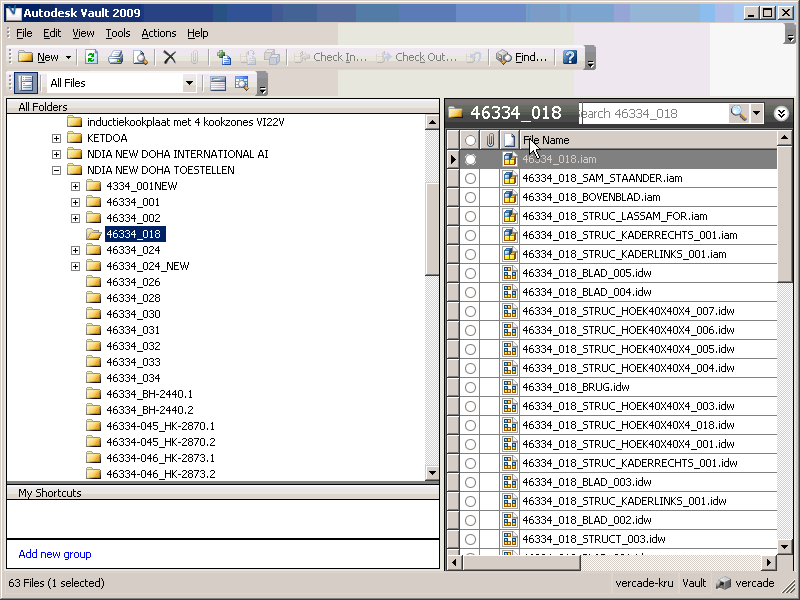This screenshot has width=800, height=600.
Task: Click the file list vertical scrollbar thumb
Action: click(x=784, y=212)
